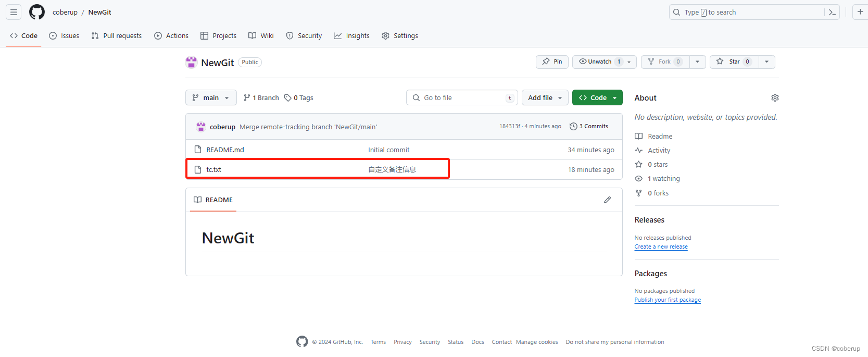Expand the Fork options dropdown arrow
Screen dimensions: 868x357
coord(698,61)
